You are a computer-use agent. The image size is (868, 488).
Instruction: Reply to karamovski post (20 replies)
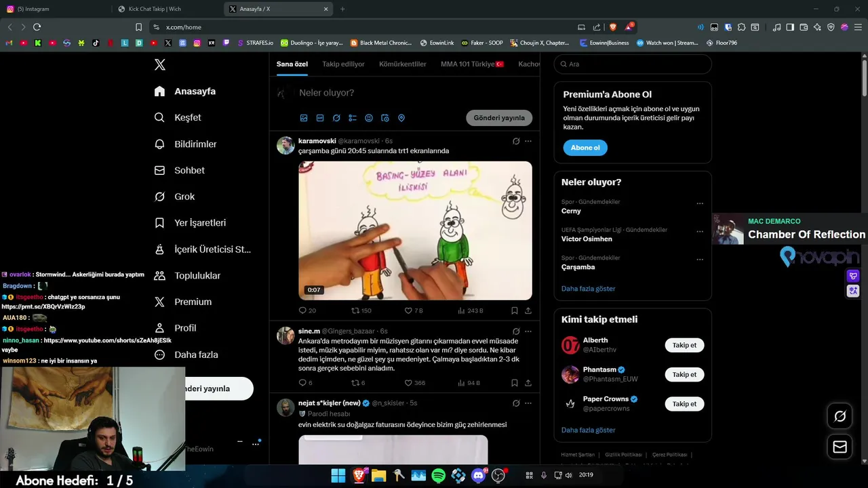point(307,310)
